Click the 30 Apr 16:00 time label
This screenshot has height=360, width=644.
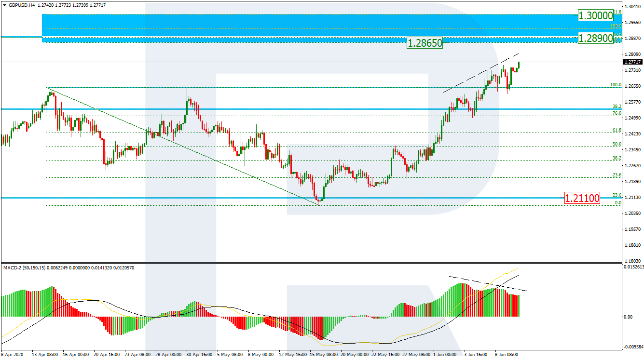[x=199, y=354]
